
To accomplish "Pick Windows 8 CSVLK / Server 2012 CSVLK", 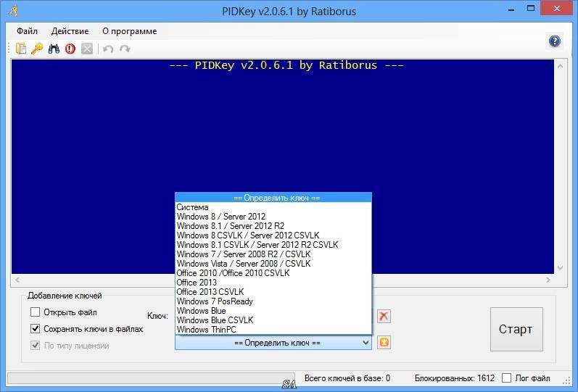I will [x=273, y=235].
